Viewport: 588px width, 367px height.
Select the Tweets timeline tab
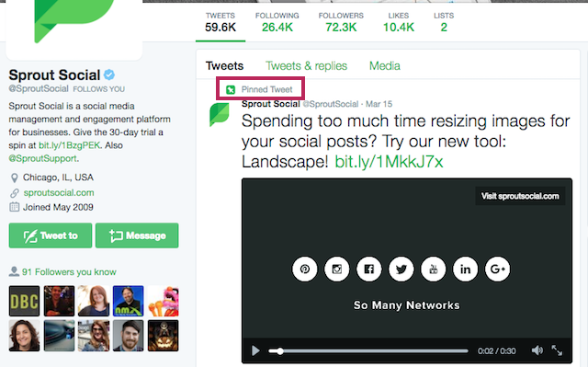(x=224, y=66)
